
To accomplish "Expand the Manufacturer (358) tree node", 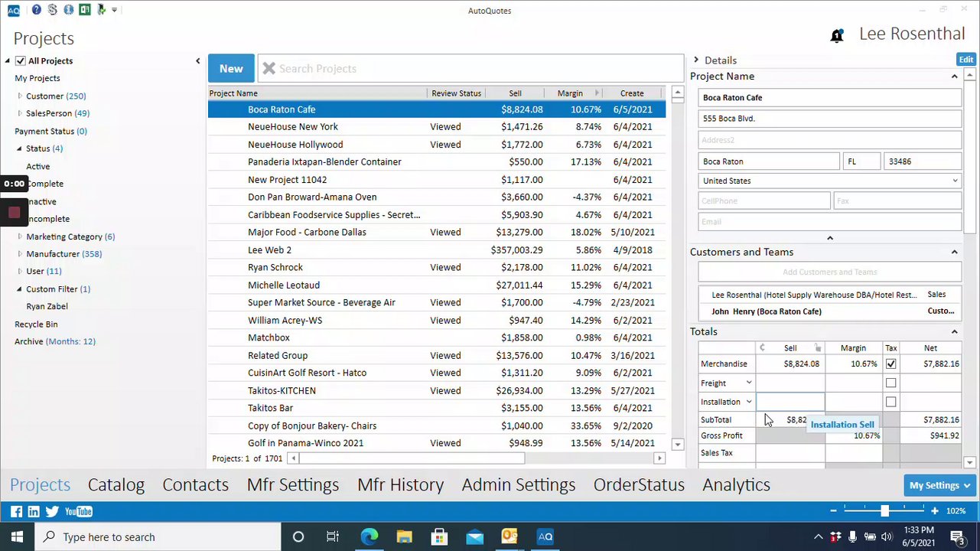I will coord(20,254).
